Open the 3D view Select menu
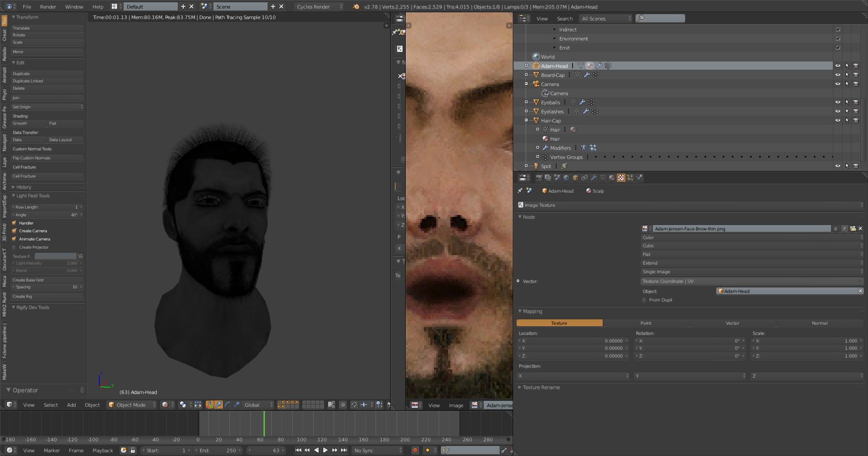The image size is (868, 456). [x=51, y=405]
